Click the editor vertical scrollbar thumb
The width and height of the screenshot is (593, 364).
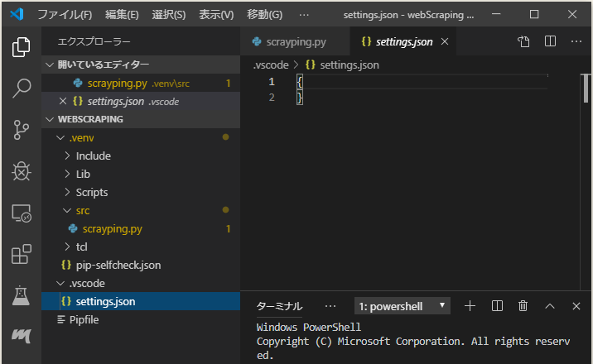[x=586, y=88]
